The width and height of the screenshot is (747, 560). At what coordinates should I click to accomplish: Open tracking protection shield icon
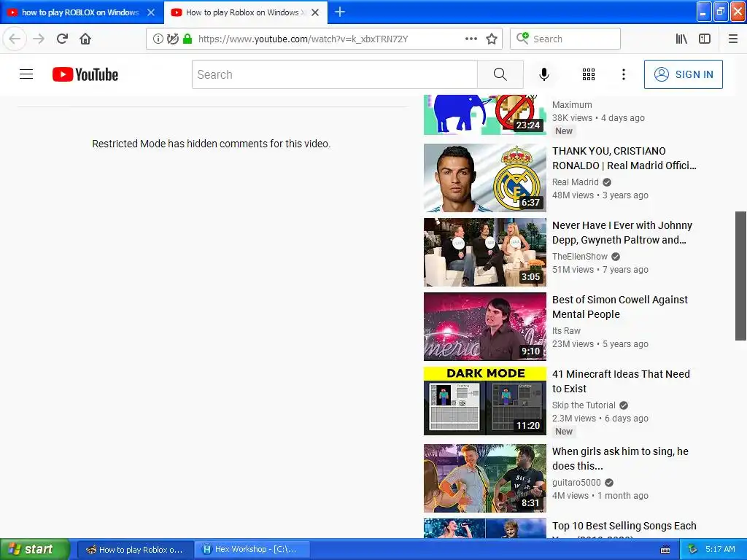[x=172, y=39]
